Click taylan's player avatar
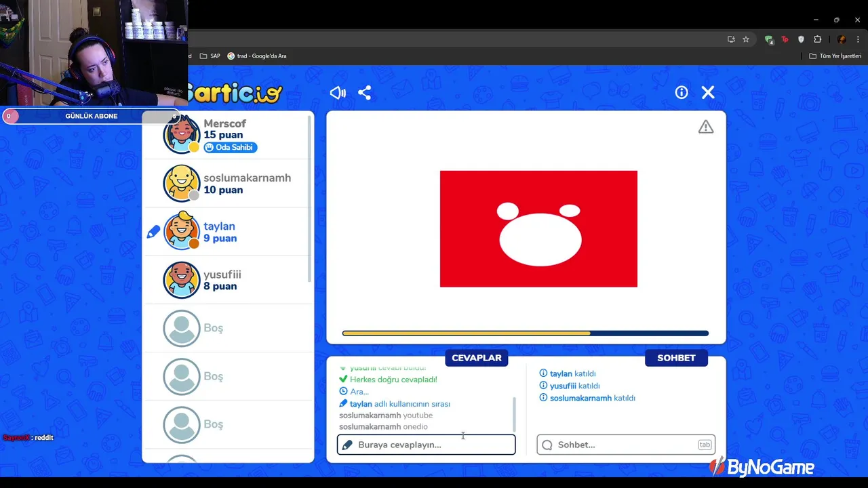Viewport: 868px width, 488px height. [182, 231]
